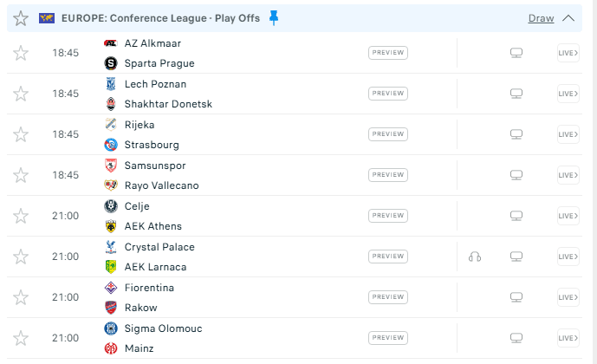Click the headphones audio icon for Crystal Palace
The height and width of the screenshot is (364, 597).
pyautogui.click(x=474, y=257)
